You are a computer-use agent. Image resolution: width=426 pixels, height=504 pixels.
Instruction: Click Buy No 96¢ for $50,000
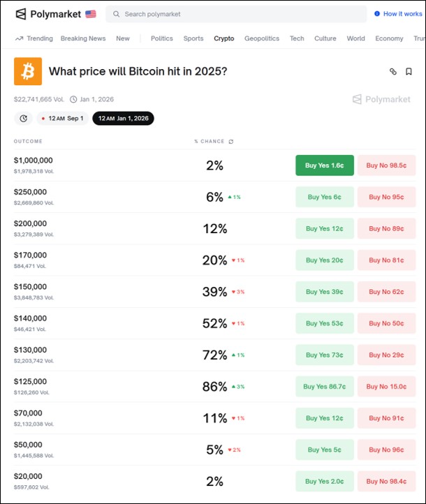pos(386,450)
